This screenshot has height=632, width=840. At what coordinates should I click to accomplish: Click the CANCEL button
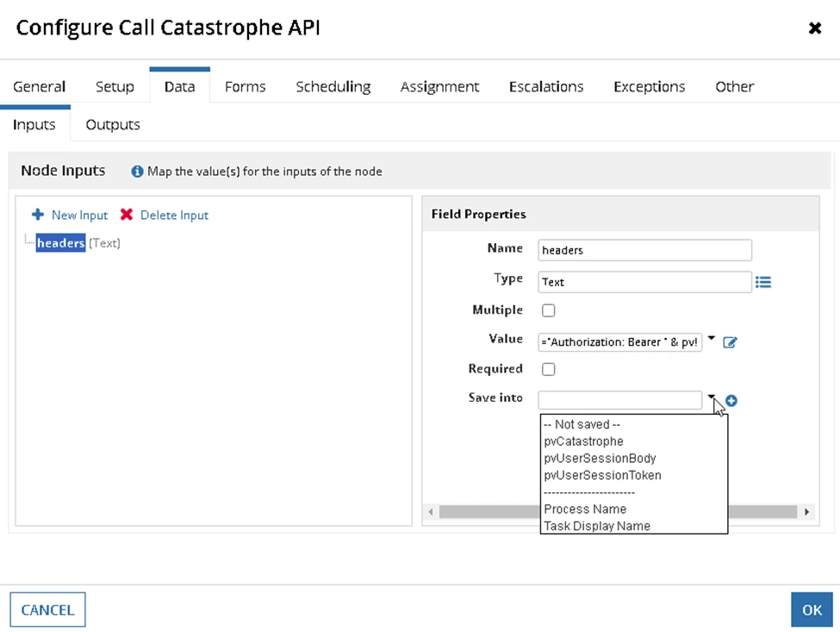(47, 610)
